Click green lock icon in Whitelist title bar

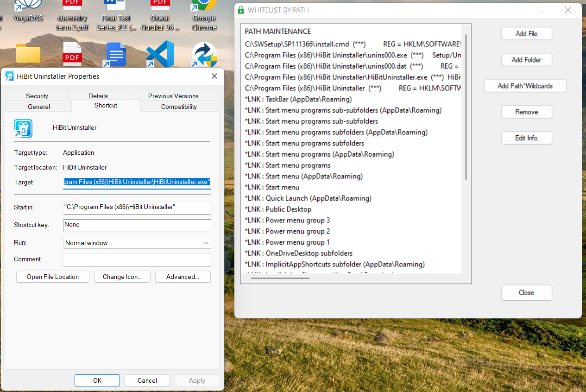tap(240, 10)
